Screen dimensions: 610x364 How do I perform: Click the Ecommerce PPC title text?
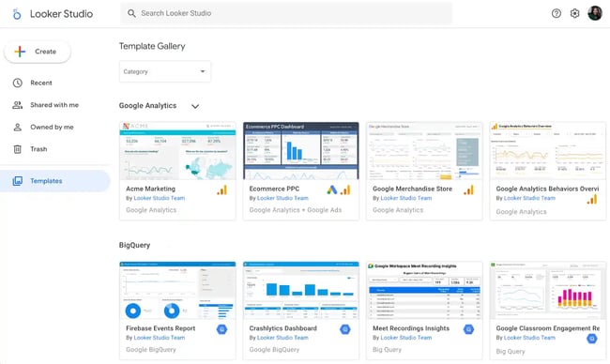[x=274, y=189]
